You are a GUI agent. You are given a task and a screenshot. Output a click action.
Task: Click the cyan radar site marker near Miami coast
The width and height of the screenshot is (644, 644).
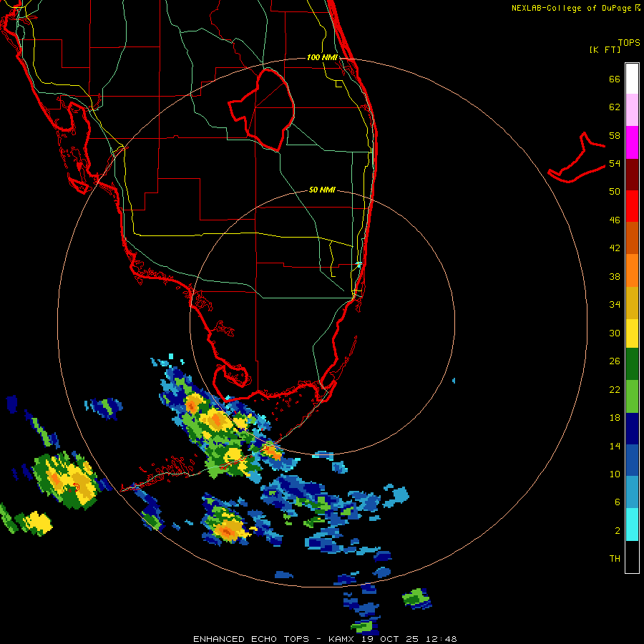359,264
